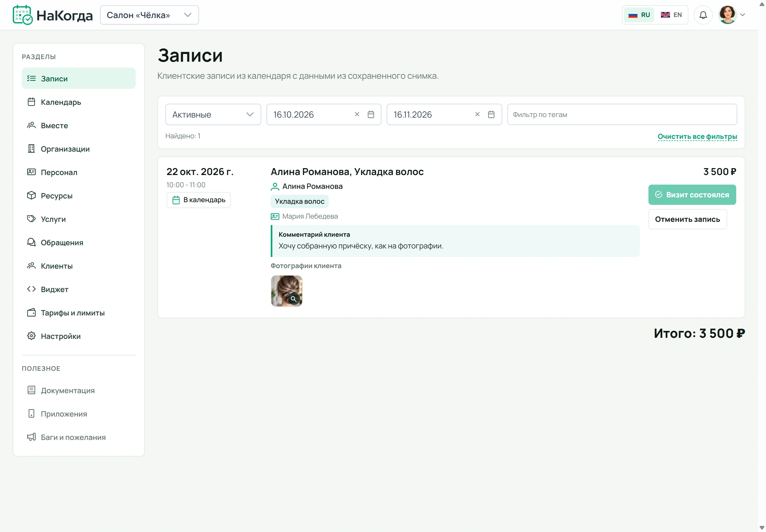Clear the 16.10.2026 start date
The image size is (766, 532).
tap(357, 114)
